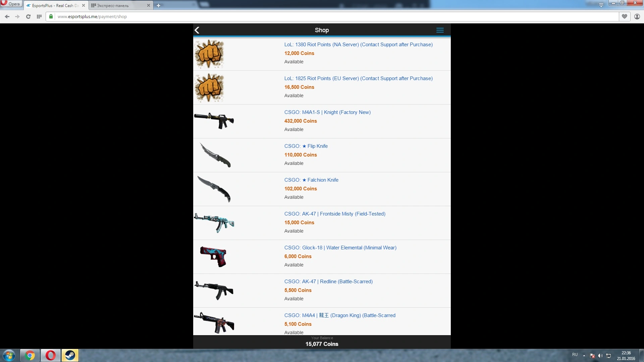
Task: Open the hamburger menu in Shop header
Action: coord(440,30)
